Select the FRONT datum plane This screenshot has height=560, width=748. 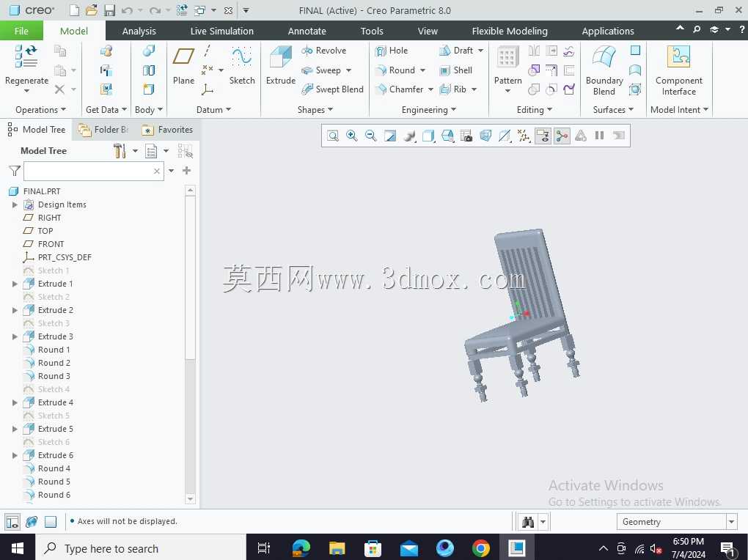point(51,244)
